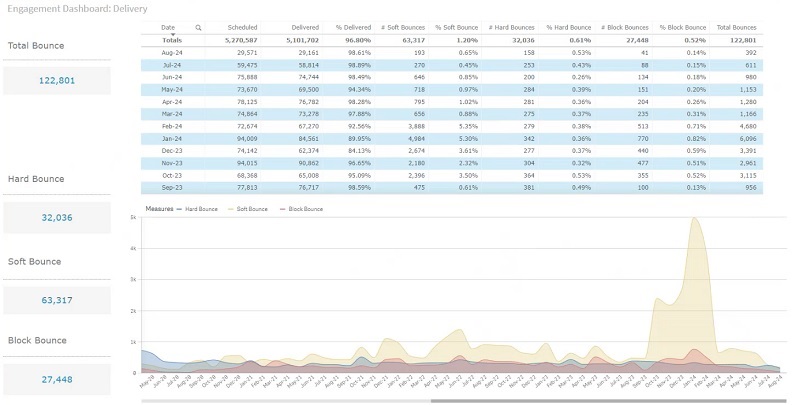Select the Sep-23 table row
The image size is (800, 405).
click(452, 188)
